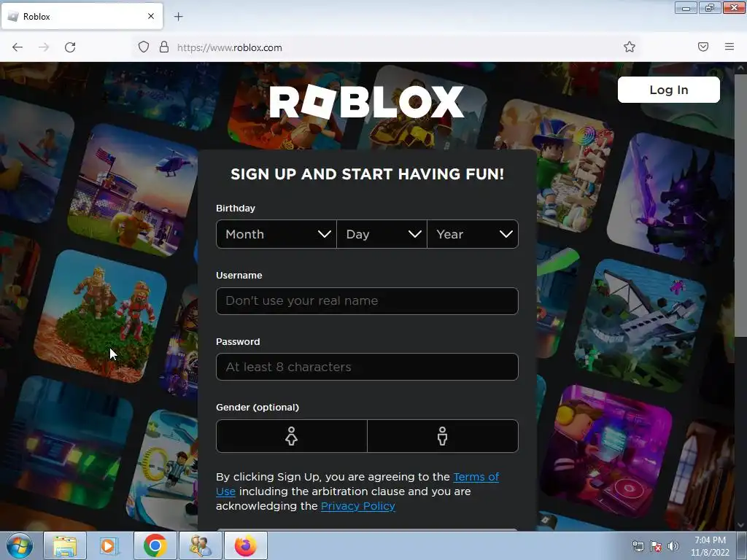Click the page vertical scrollbar thumb

point(741,205)
